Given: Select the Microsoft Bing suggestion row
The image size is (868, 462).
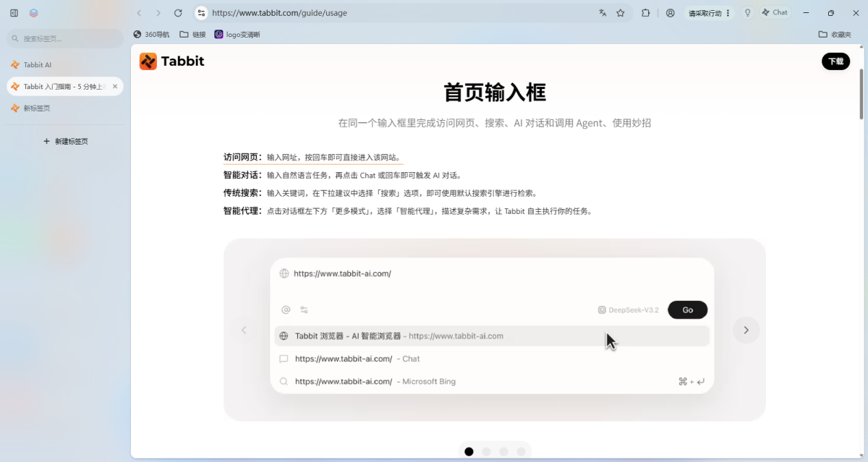Looking at the screenshot, I should pos(492,382).
